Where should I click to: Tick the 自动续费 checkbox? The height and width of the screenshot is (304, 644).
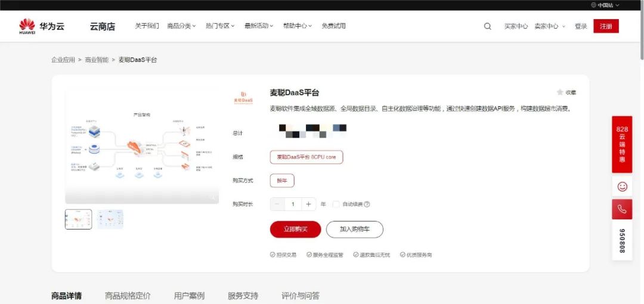click(336, 204)
